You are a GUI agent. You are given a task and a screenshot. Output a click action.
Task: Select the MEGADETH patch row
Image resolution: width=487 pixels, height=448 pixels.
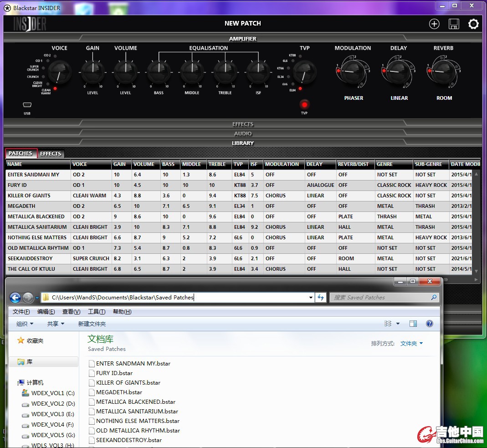click(239, 206)
